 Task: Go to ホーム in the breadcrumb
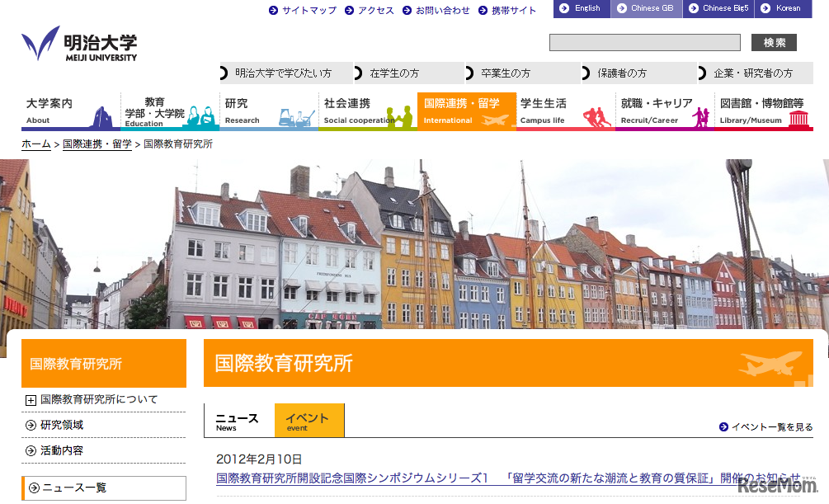click(35, 144)
